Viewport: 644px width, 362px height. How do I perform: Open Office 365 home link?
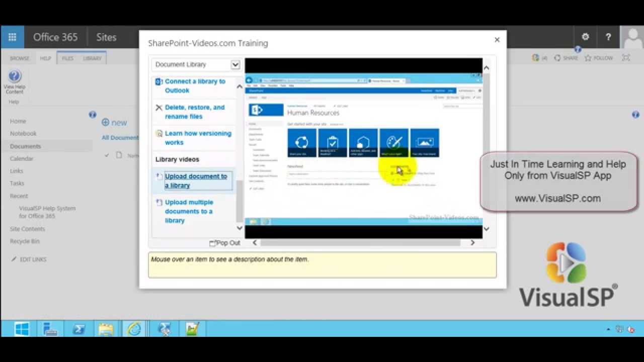pos(55,37)
